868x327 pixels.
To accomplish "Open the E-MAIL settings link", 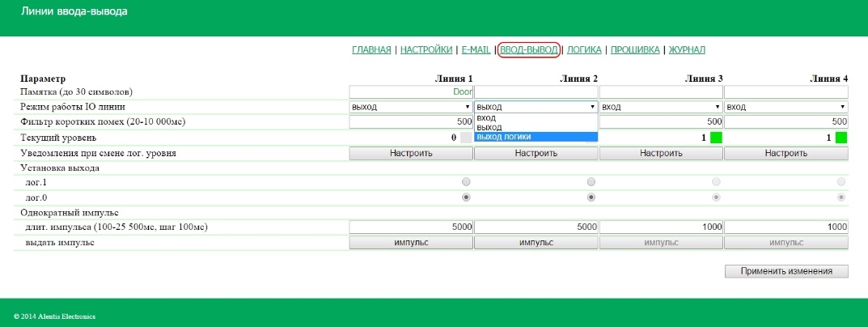I will pyautogui.click(x=476, y=50).
